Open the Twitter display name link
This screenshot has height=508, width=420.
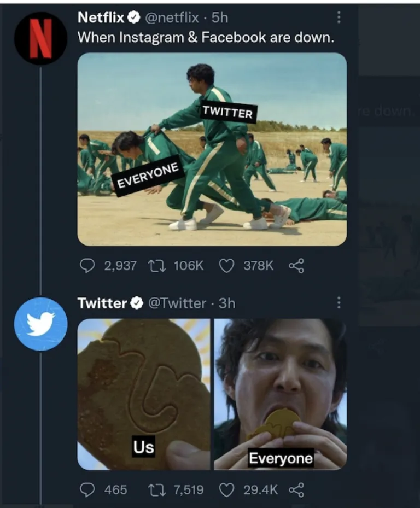(102, 303)
